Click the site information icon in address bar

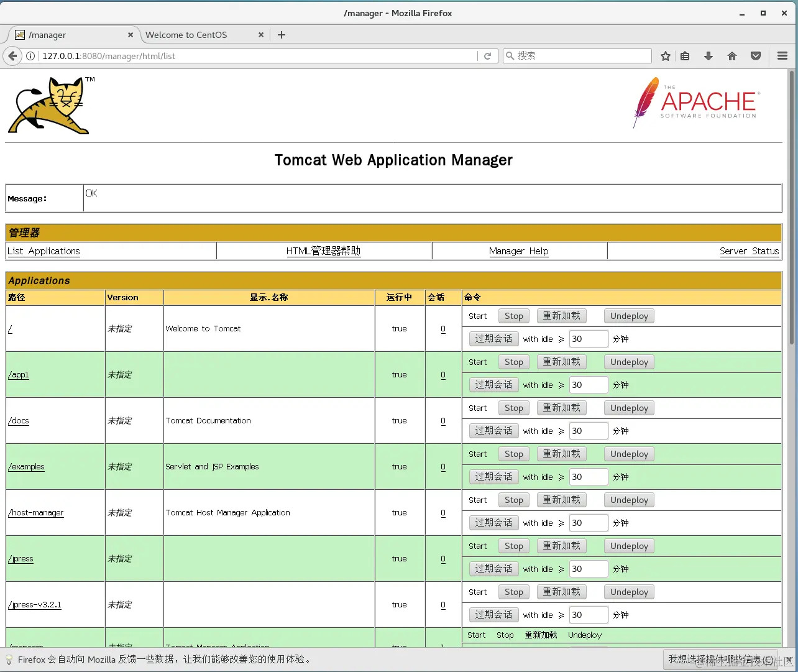click(x=30, y=56)
